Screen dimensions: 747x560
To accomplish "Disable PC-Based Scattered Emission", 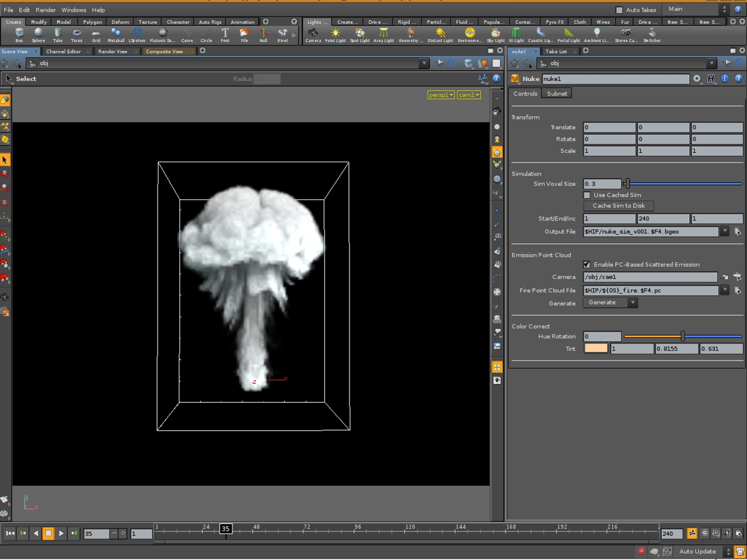I will [x=587, y=264].
